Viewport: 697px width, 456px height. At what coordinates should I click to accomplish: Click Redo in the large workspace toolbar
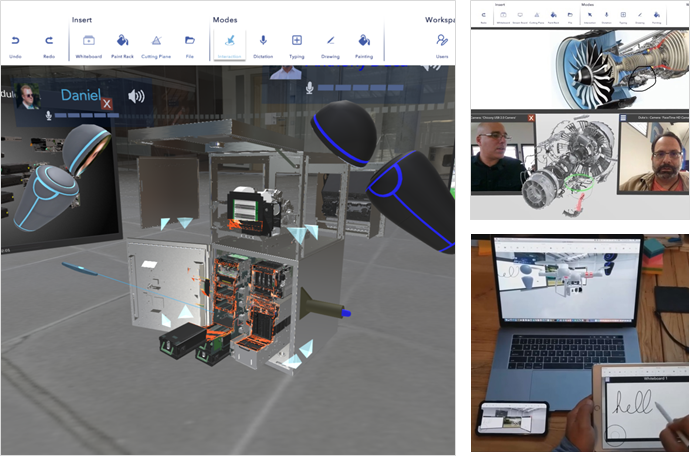click(x=49, y=46)
